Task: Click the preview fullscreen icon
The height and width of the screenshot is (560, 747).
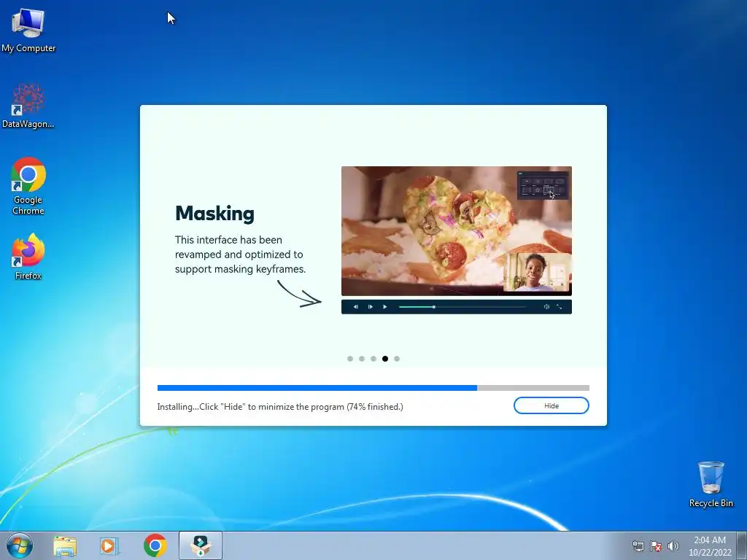Action: click(x=560, y=307)
